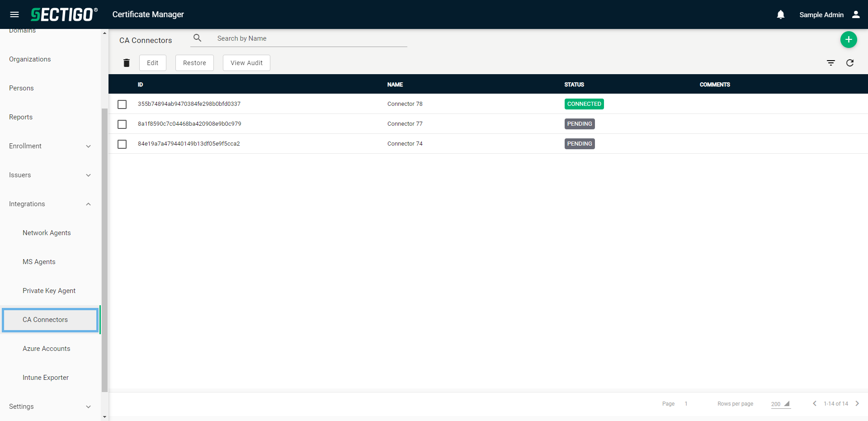
Task: Click the CONNECTED status badge
Action: point(584,104)
